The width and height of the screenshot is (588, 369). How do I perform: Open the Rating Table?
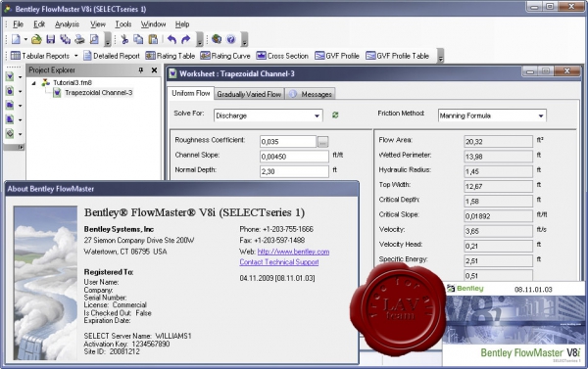171,56
